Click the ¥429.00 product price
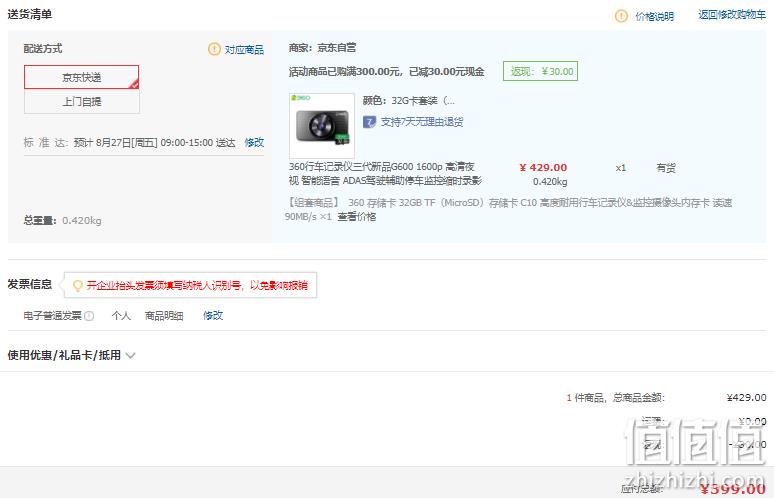 [543, 167]
